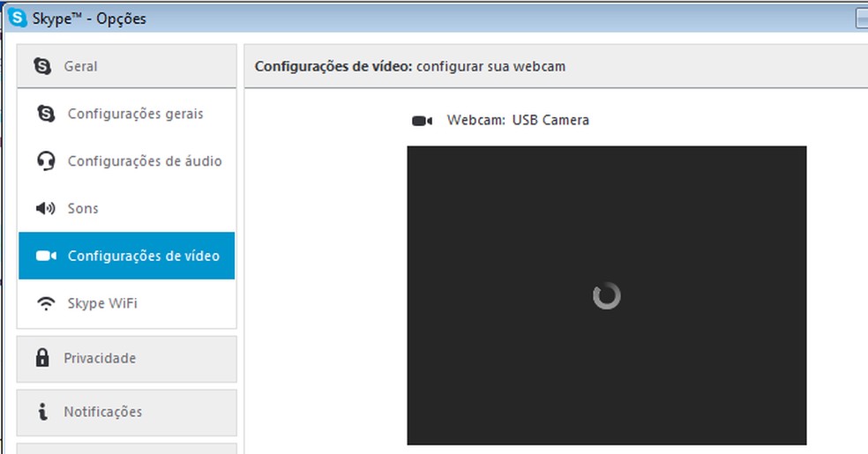Viewport: 868px width, 454px height.
Task: Click the camera icon in Configurações de vídeo
Action: (46, 256)
